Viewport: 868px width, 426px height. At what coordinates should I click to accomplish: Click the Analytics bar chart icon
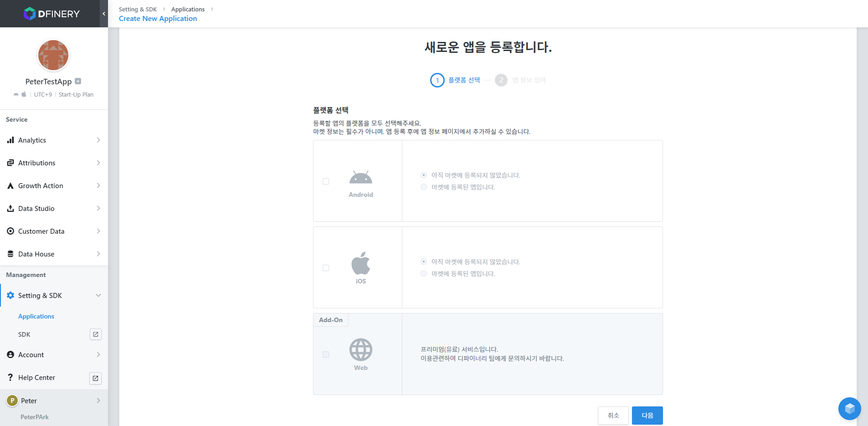(x=10, y=140)
